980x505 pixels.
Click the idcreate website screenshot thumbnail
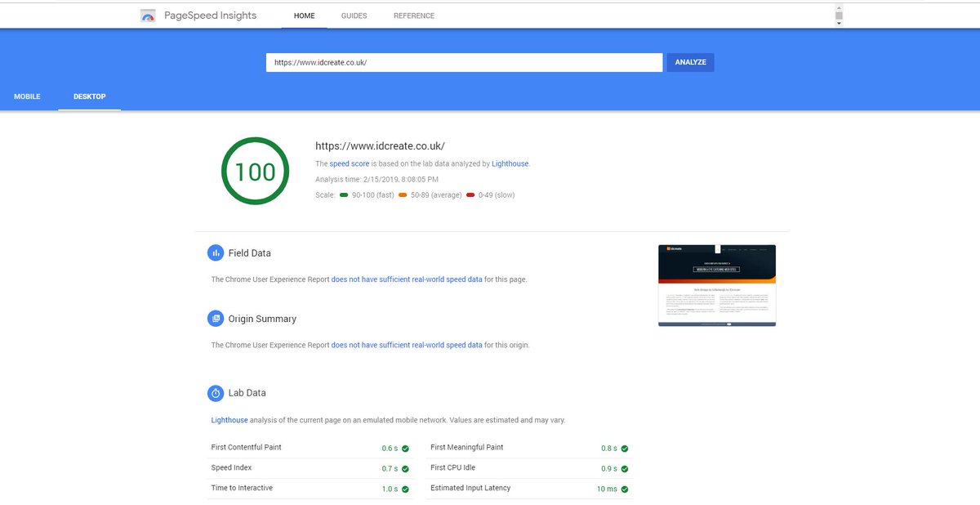(x=717, y=285)
